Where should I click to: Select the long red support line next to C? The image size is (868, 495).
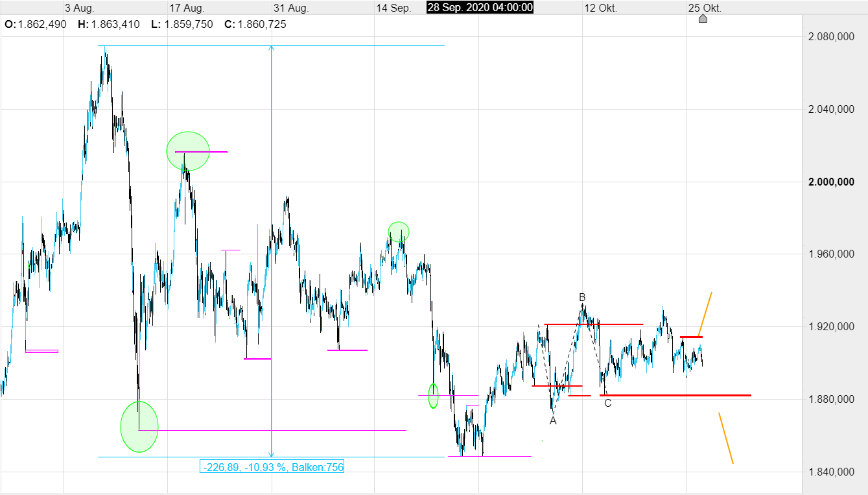(675, 395)
